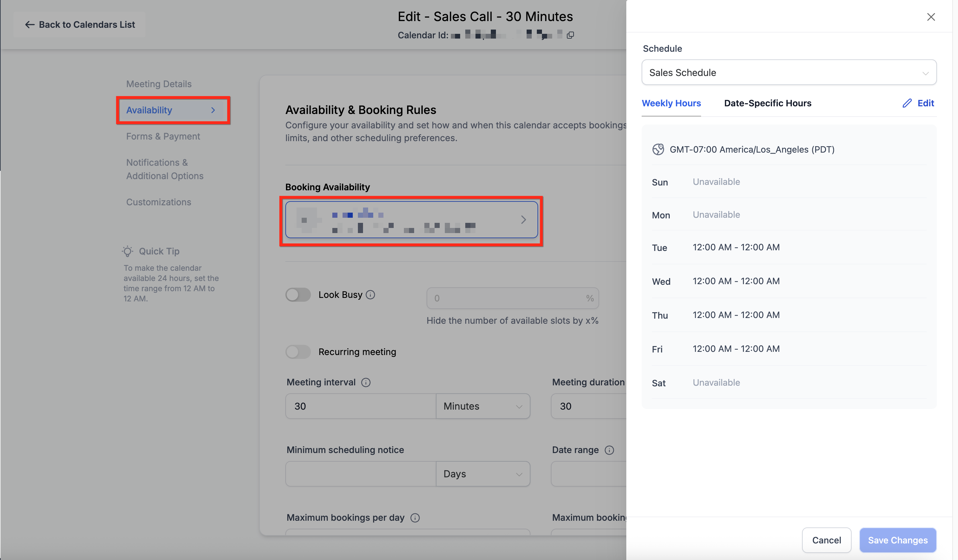
Task: Open Meeting interval Minutes unit dropdown
Action: (483, 406)
